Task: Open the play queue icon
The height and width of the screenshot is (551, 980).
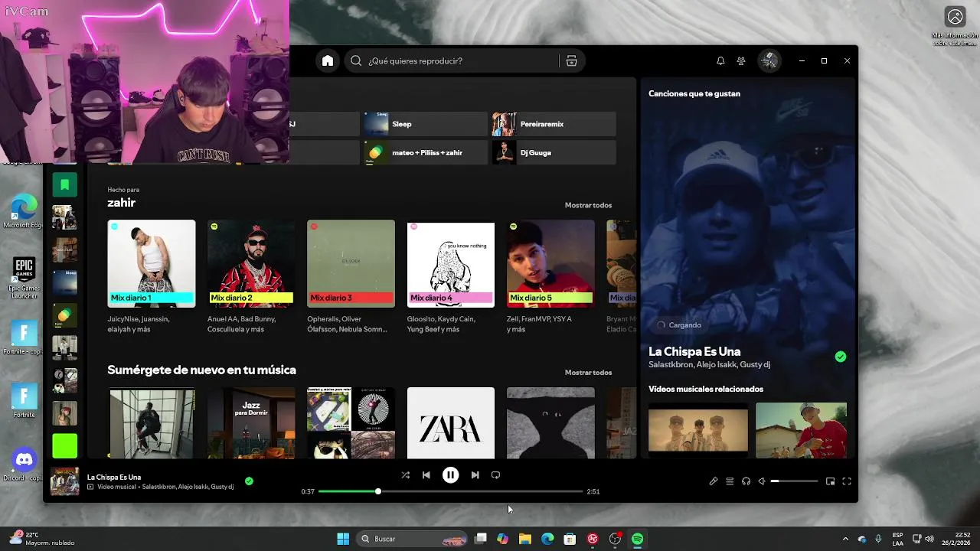Action: (x=730, y=481)
